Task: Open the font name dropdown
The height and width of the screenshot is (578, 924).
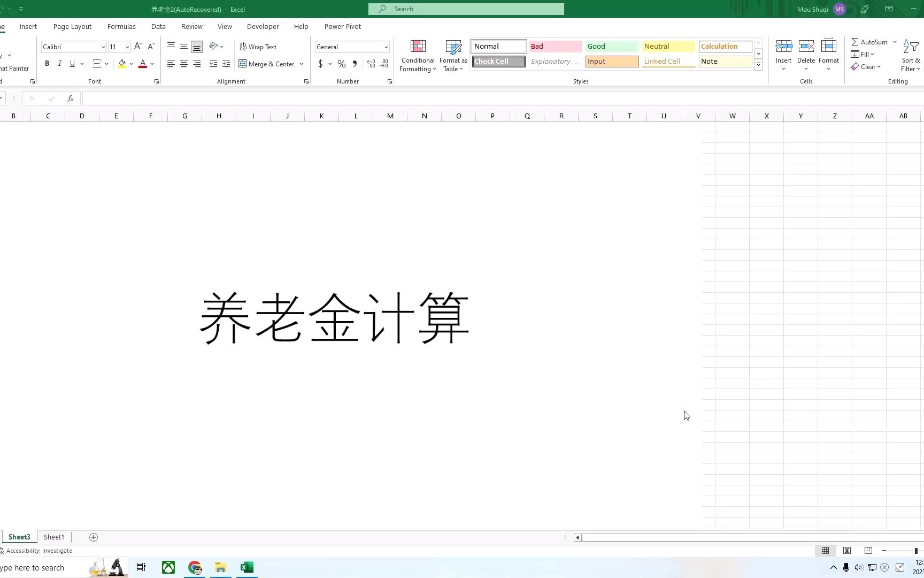Action: [103, 47]
